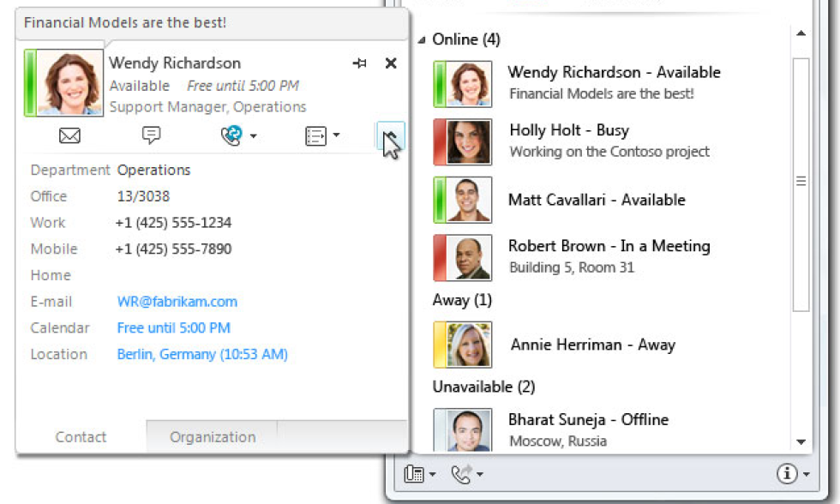Screen dimensions: 840x504
Task: Select the Contact tab
Action: [81, 437]
